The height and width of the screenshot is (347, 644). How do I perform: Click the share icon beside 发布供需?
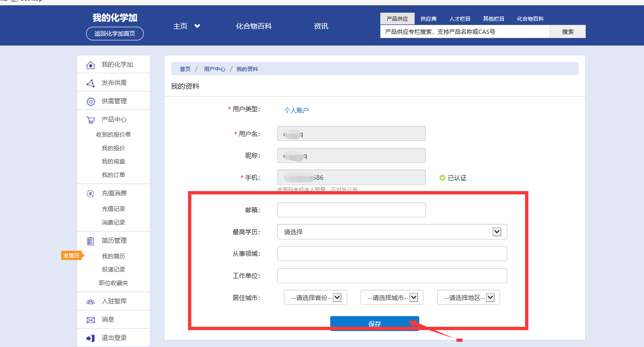coord(91,83)
